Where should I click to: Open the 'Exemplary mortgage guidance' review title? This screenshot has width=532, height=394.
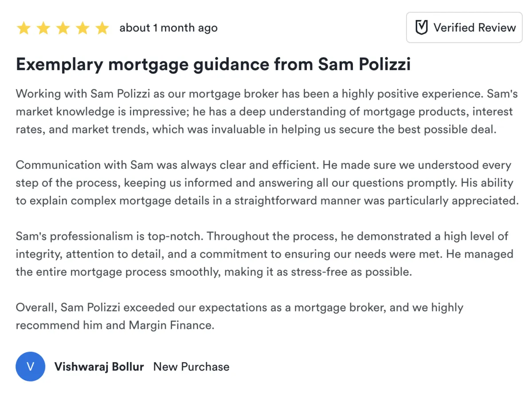tap(213, 65)
